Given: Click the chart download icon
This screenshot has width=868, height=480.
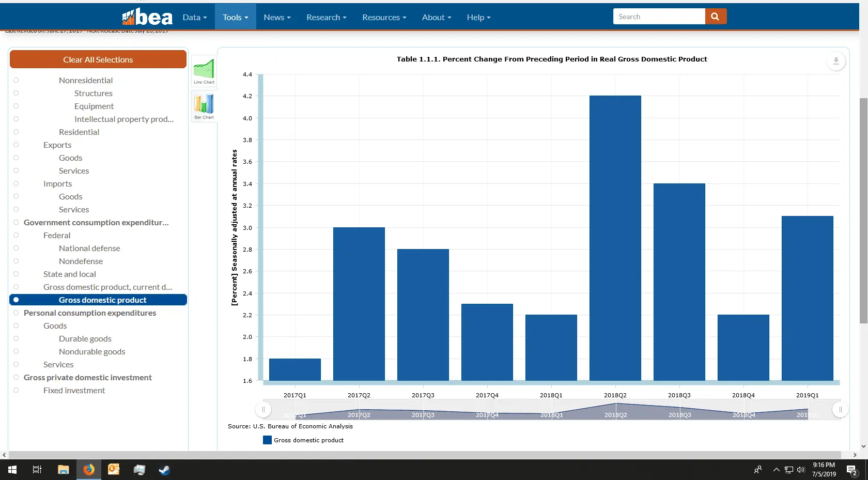Looking at the screenshot, I should click(x=835, y=61).
